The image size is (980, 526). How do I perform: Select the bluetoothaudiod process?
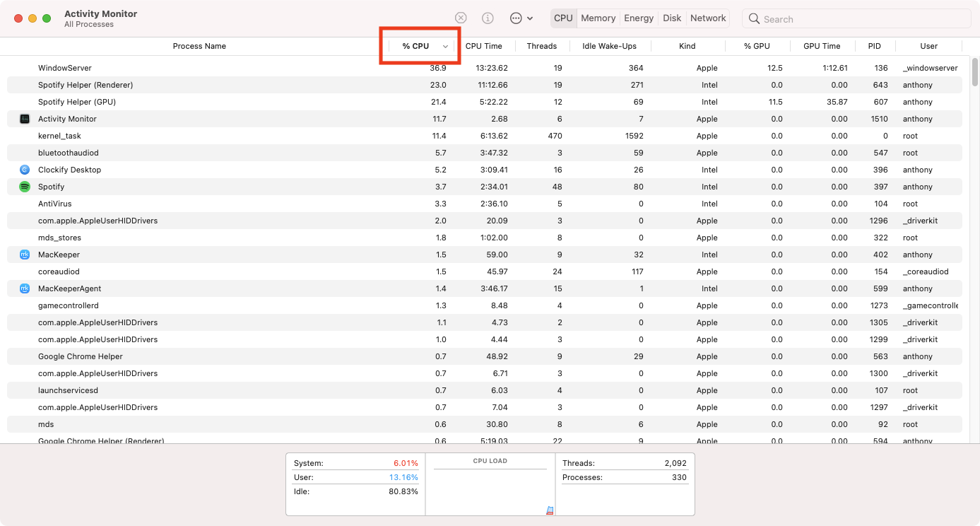coord(484,153)
